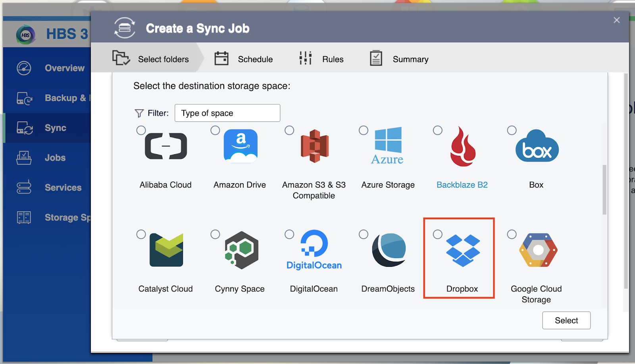This screenshot has width=635, height=364.
Task: Click the Catalyst Cloud logo icon
Action: point(166,250)
